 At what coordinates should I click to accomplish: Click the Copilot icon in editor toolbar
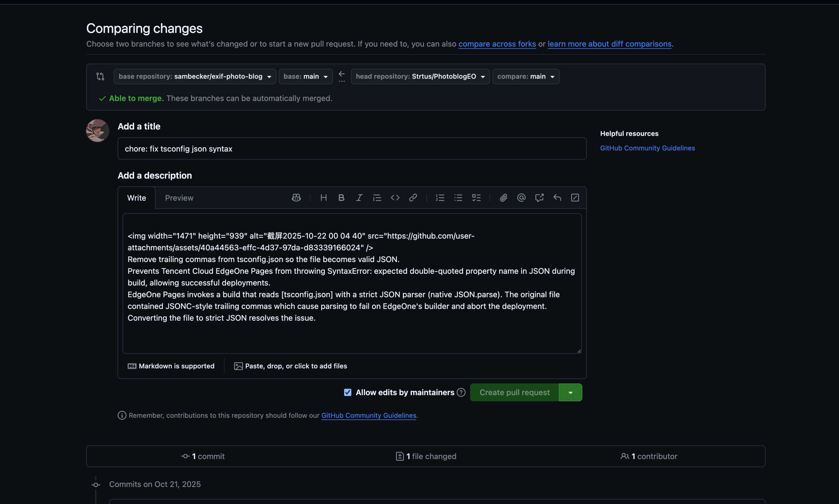tap(296, 198)
